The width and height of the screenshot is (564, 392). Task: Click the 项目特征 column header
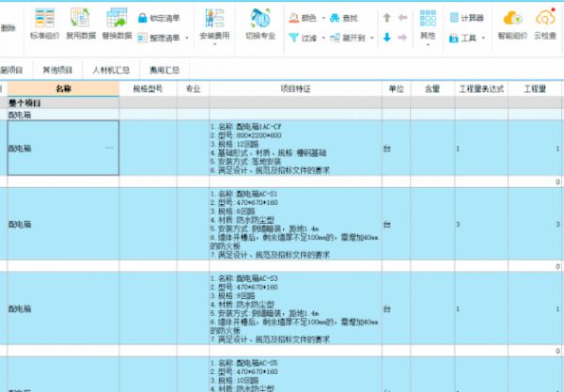(295, 88)
